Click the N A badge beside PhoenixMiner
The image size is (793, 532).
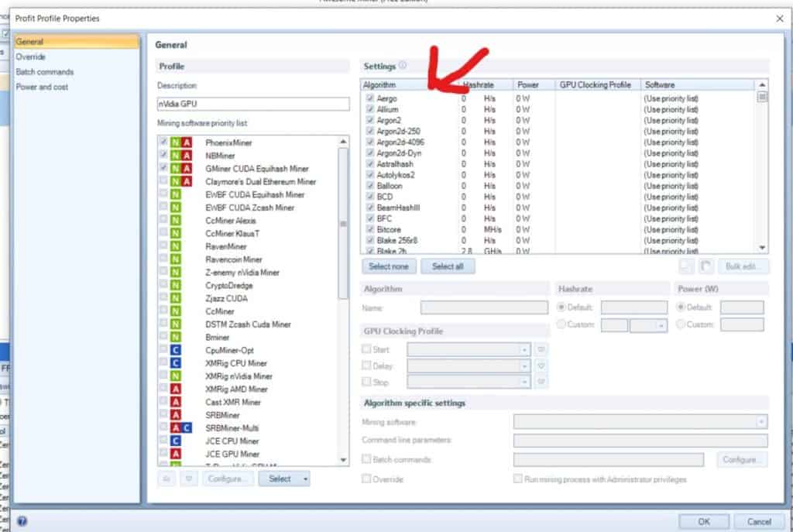tap(181, 142)
